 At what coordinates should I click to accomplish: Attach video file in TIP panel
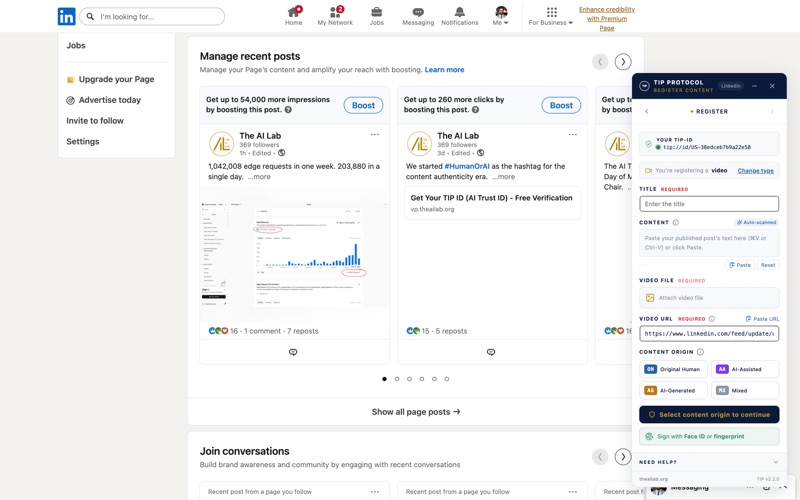tap(709, 298)
